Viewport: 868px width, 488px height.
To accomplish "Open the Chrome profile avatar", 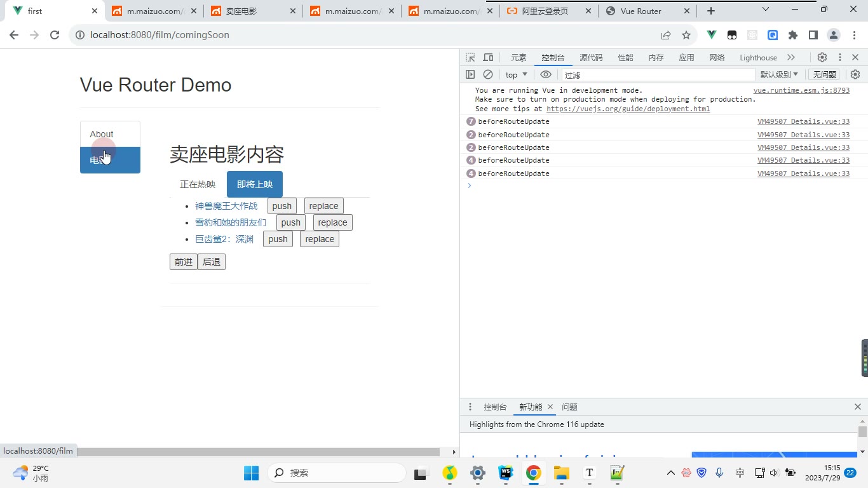I will (x=834, y=35).
